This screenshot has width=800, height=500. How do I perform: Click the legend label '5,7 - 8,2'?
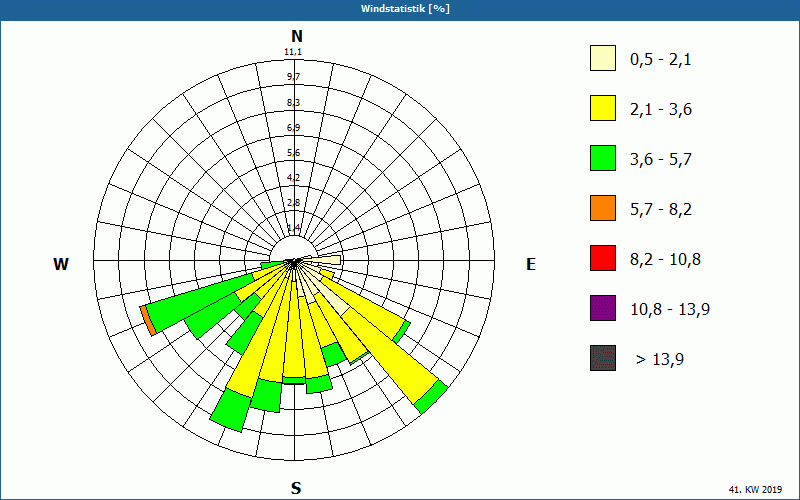(661, 210)
